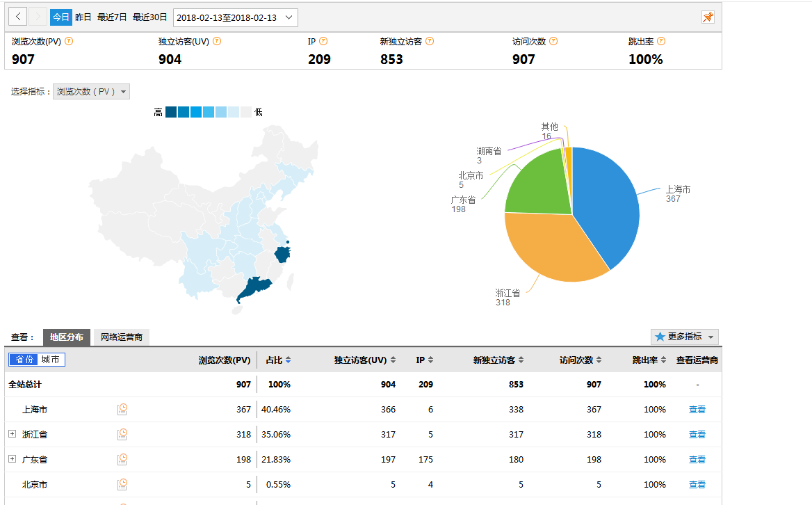This screenshot has width=812, height=505.
Task: Click help icon beside 独立访客(UV)
Action: [x=217, y=41]
